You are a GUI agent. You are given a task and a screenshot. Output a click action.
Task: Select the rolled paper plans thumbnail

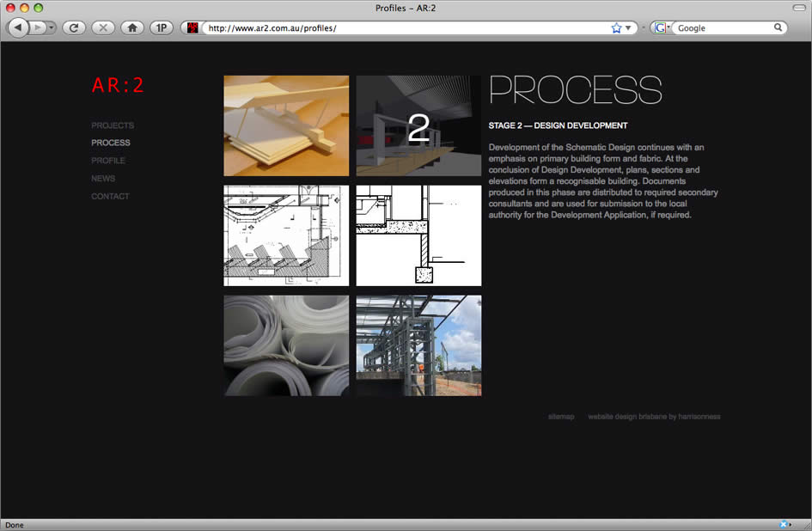(x=286, y=345)
